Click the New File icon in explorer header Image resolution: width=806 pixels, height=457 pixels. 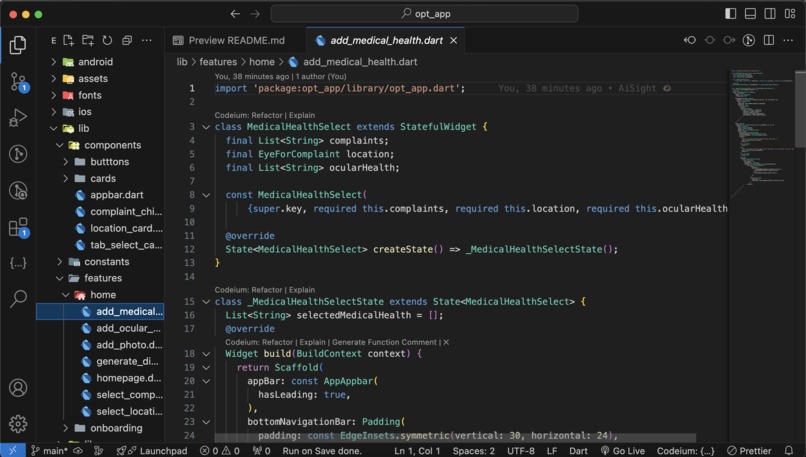68,41
